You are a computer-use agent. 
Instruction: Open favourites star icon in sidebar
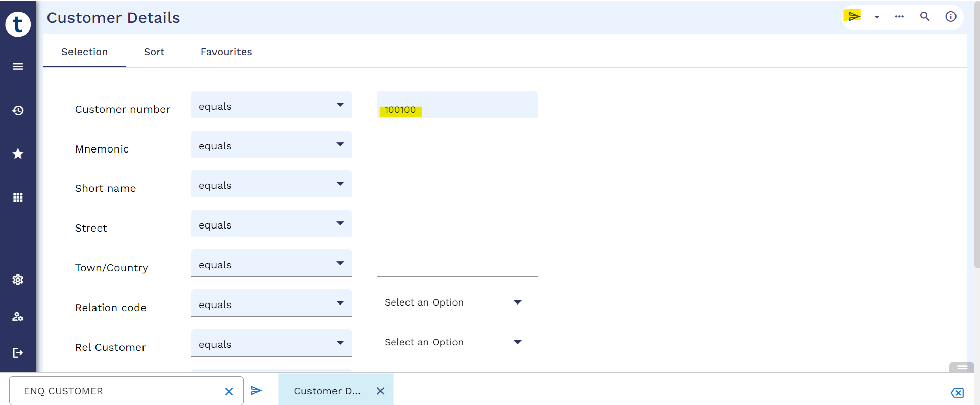pyautogui.click(x=18, y=154)
